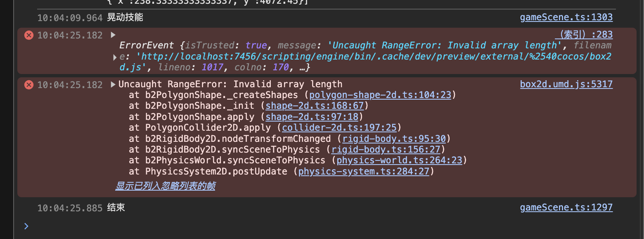Open physics-world.ts:264:23 stack frame link
Image resolution: width=644 pixels, height=239 pixels.
click(x=400, y=160)
